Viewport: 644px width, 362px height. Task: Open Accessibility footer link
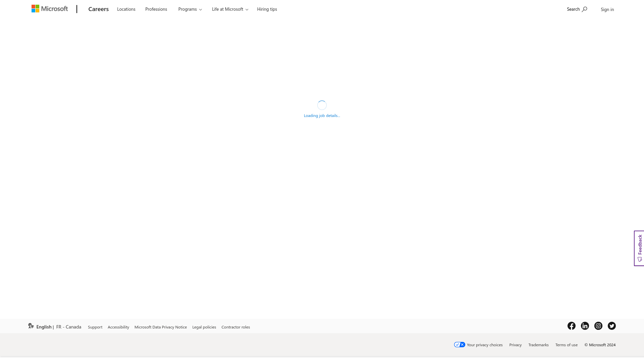pos(118,327)
